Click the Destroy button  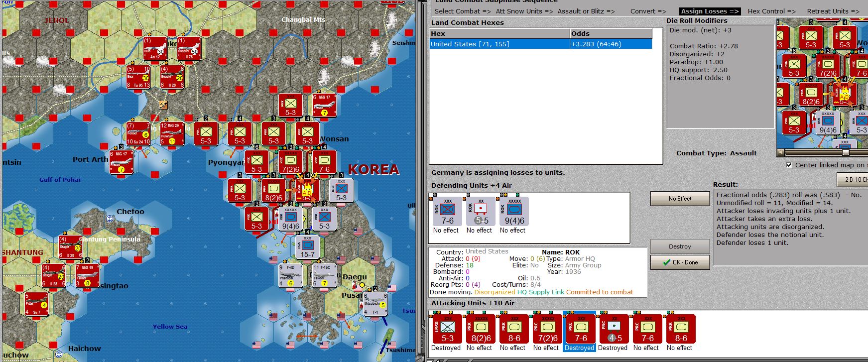click(x=680, y=246)
